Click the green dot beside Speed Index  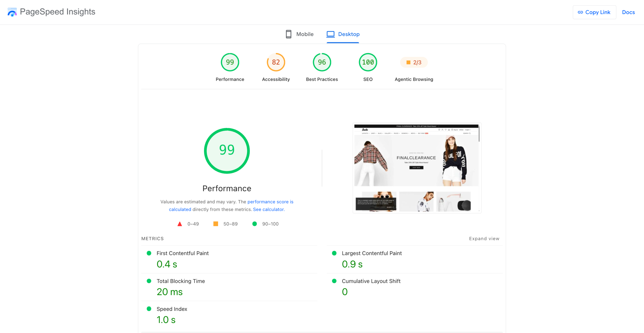click(149, 309)
